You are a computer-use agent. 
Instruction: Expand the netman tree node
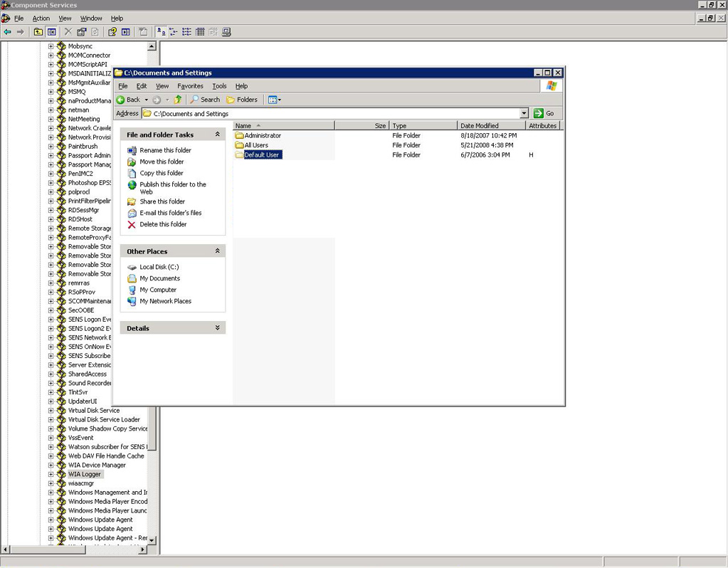click(51, 110)
